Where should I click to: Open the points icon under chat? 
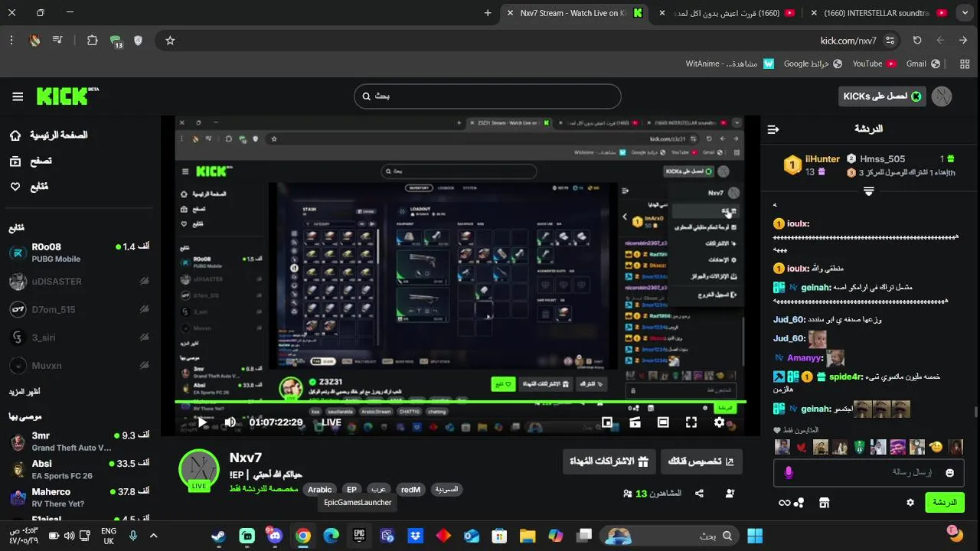click(799, 503)
